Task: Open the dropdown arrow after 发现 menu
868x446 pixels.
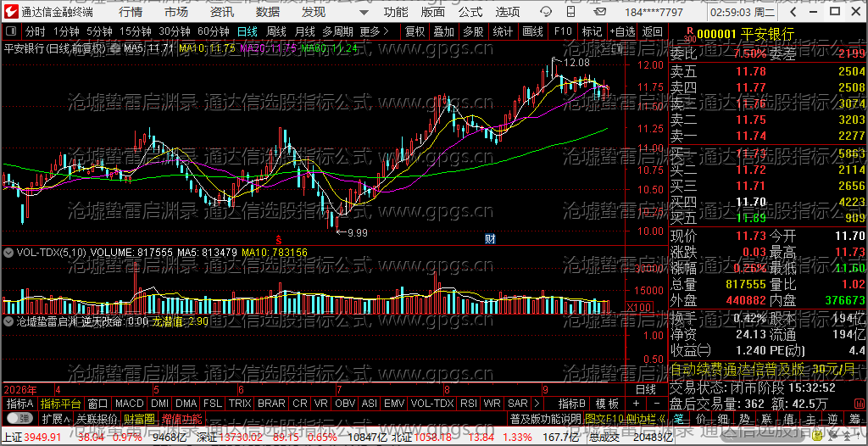Action: pos(363,12)
